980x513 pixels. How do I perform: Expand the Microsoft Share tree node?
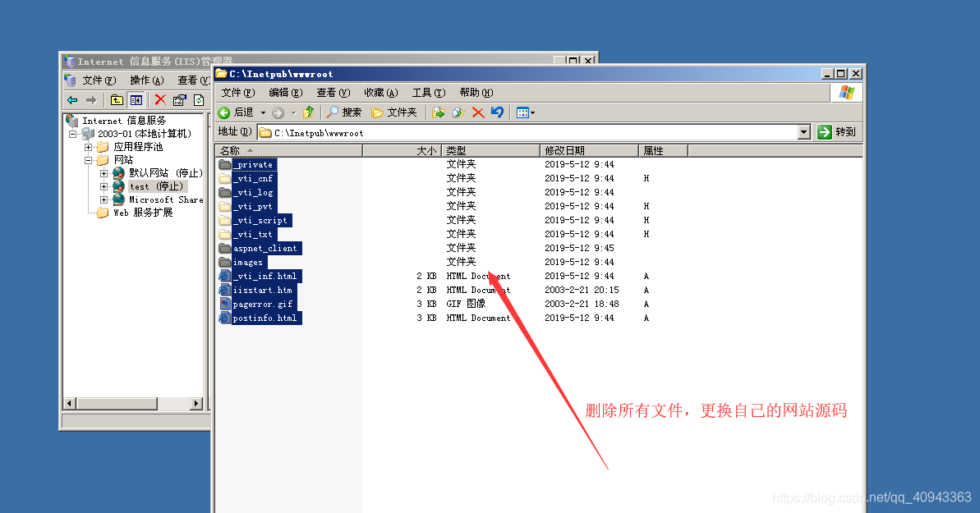(104, 200)
